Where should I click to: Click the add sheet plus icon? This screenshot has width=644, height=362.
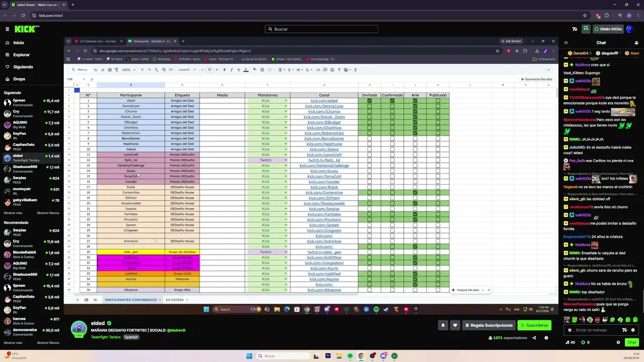77,300
